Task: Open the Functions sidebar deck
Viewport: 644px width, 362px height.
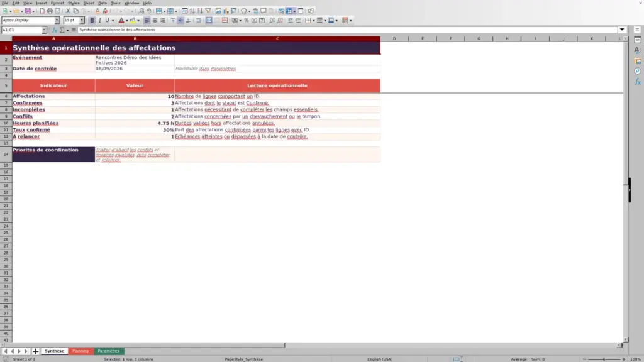Action: pyautogui.click(x=638, y=82)
